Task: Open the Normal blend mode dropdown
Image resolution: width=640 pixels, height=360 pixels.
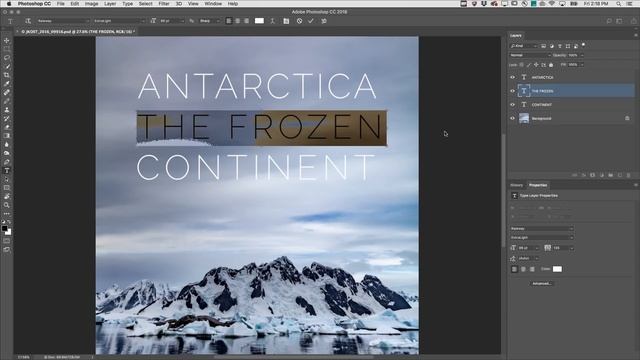Action: point(530,55)
